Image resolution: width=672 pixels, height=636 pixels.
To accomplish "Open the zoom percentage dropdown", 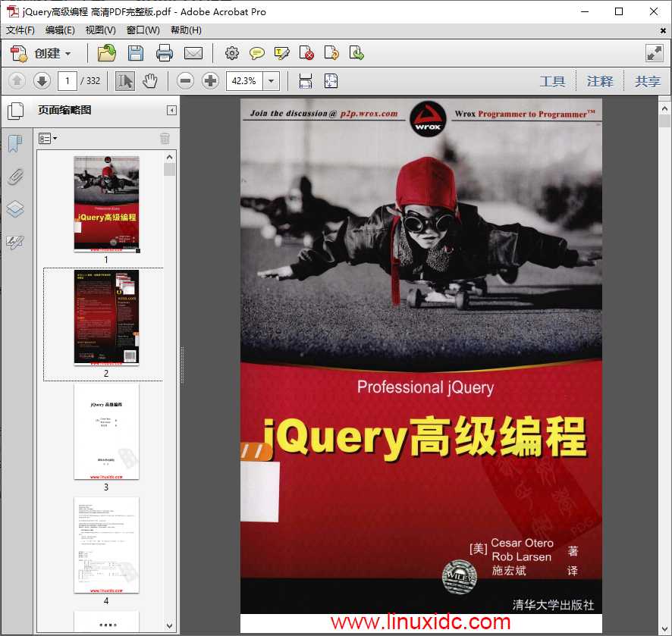I will click(271, 80).
